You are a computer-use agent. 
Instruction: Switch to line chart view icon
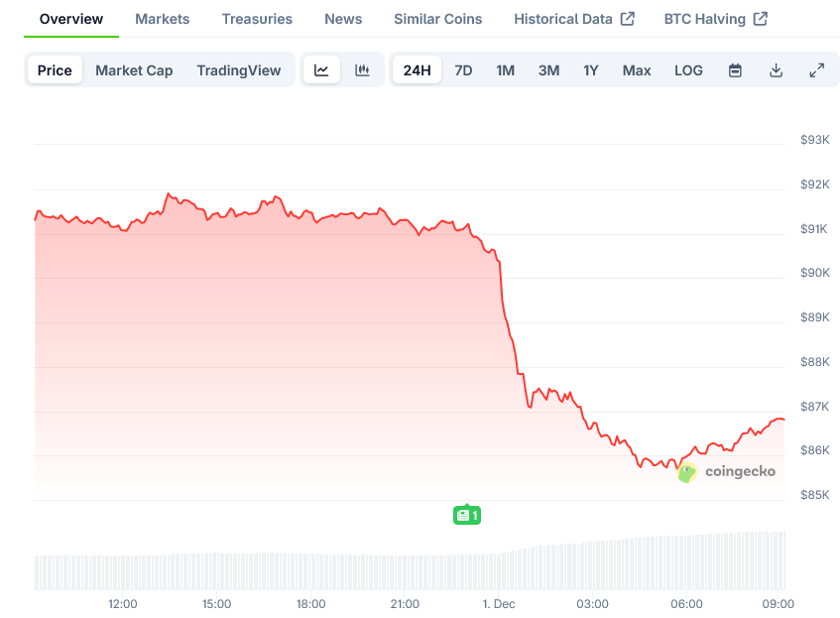[321, 70]
